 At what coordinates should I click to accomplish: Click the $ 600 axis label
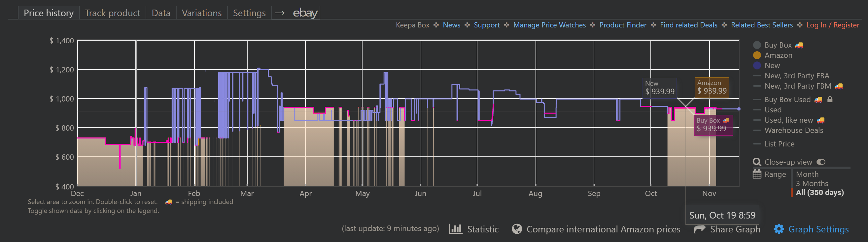(x=65, y=157)
